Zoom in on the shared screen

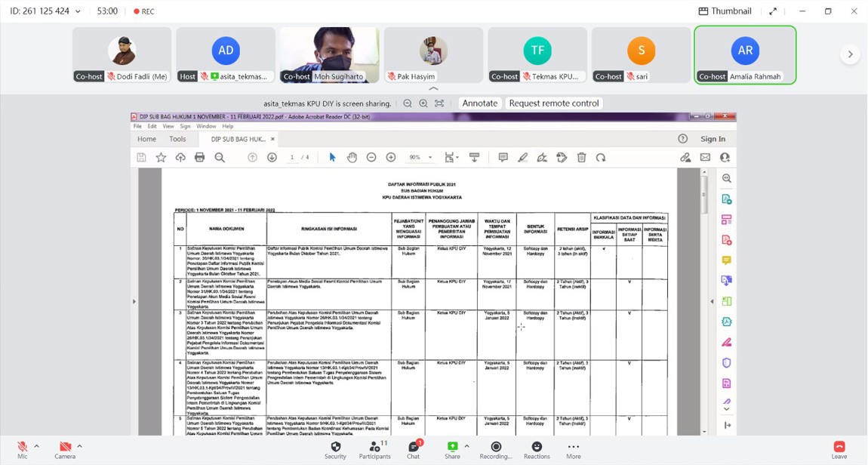pyautogui.click(x=423, y=103)
